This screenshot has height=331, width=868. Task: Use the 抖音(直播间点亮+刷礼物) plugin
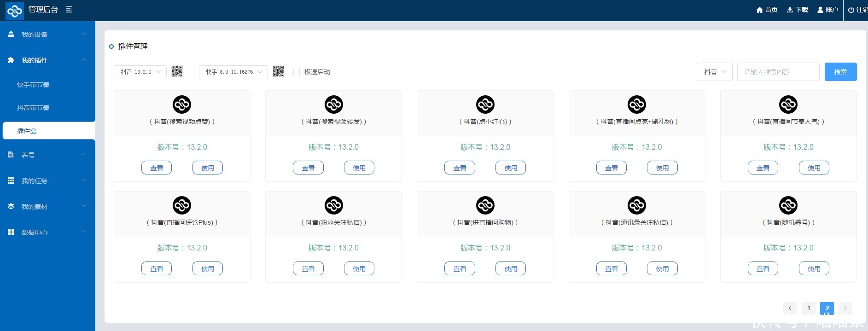[x=662, y=168]
